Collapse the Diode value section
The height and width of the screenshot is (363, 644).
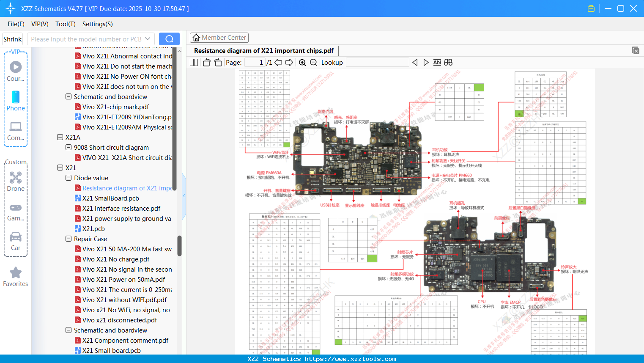(68, 178)
